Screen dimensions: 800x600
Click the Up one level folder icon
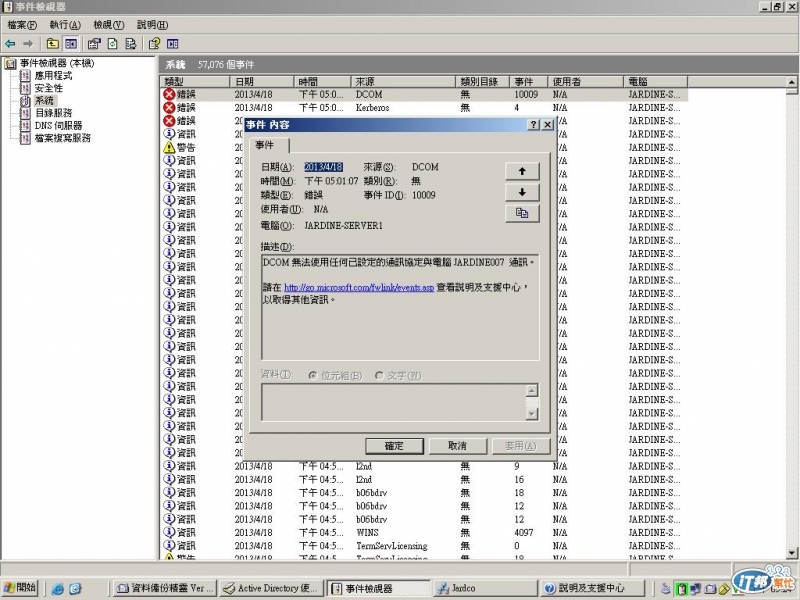click(53, 44)
